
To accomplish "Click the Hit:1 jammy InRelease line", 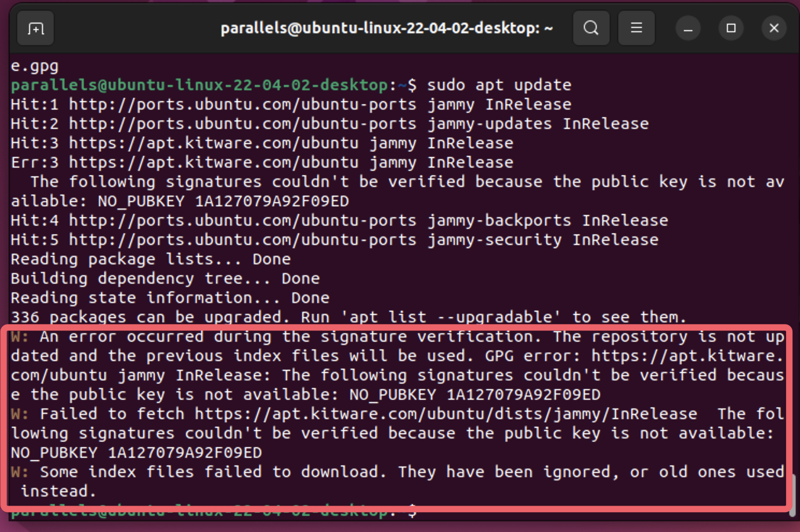I will pyautogui.click(x=291, y=104).
